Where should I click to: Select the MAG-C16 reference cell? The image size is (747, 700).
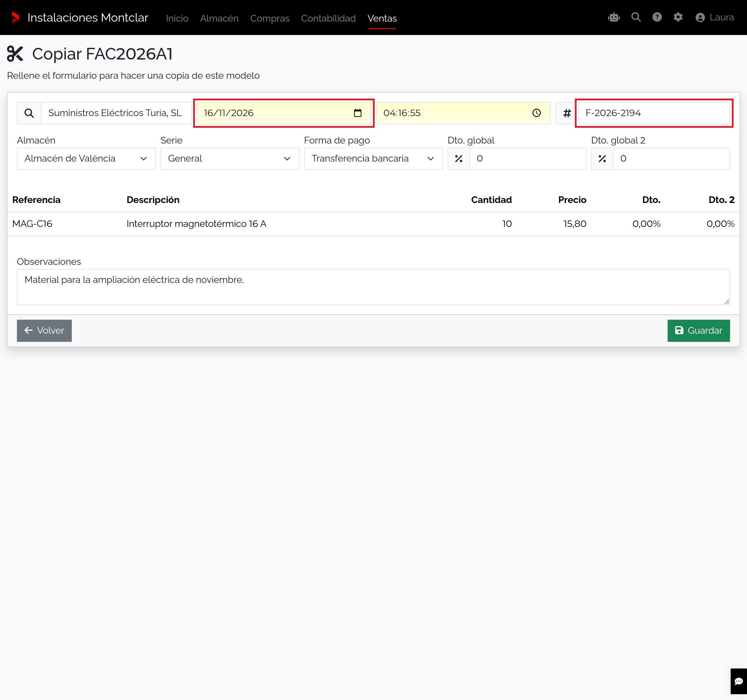[32, 224]
